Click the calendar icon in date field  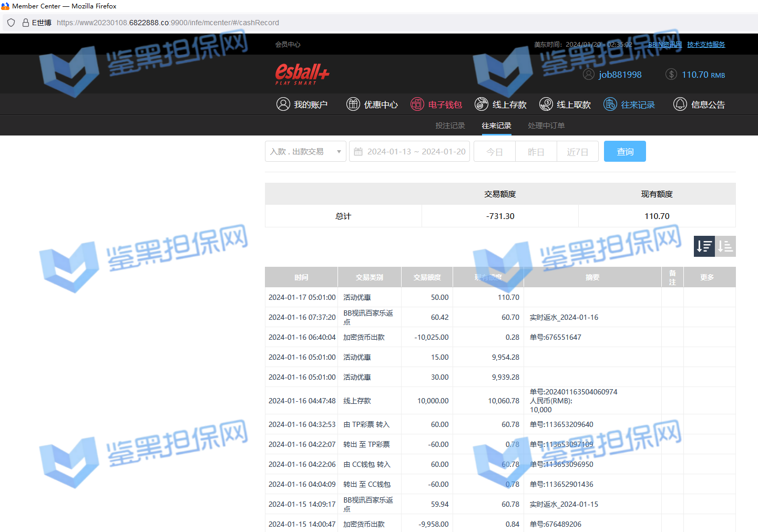[358, 152]
